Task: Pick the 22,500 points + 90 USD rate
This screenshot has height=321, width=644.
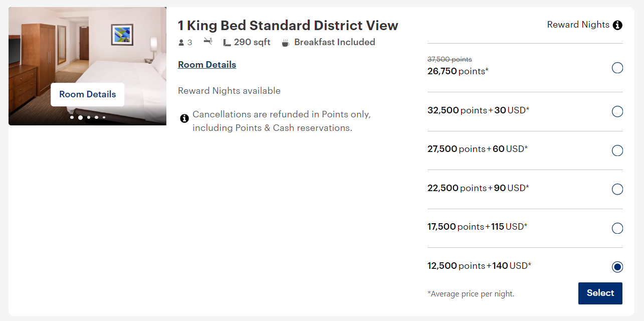Action: coord(617,189)
